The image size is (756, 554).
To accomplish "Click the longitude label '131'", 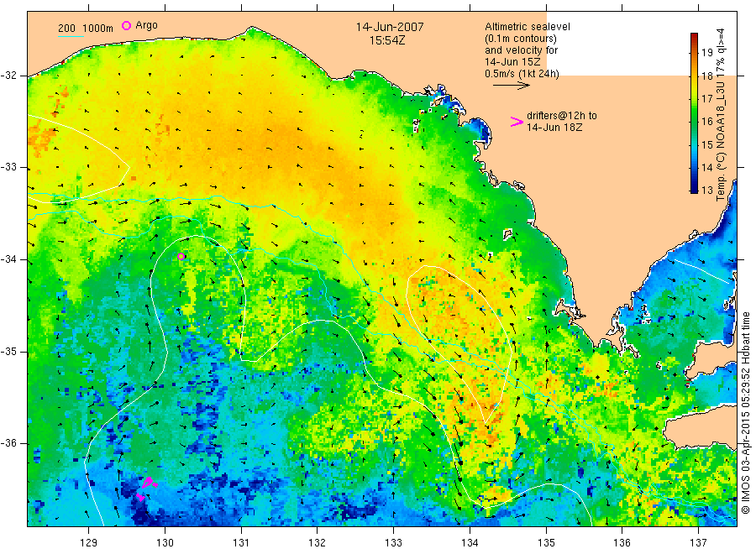I will (x=241, y=542).
